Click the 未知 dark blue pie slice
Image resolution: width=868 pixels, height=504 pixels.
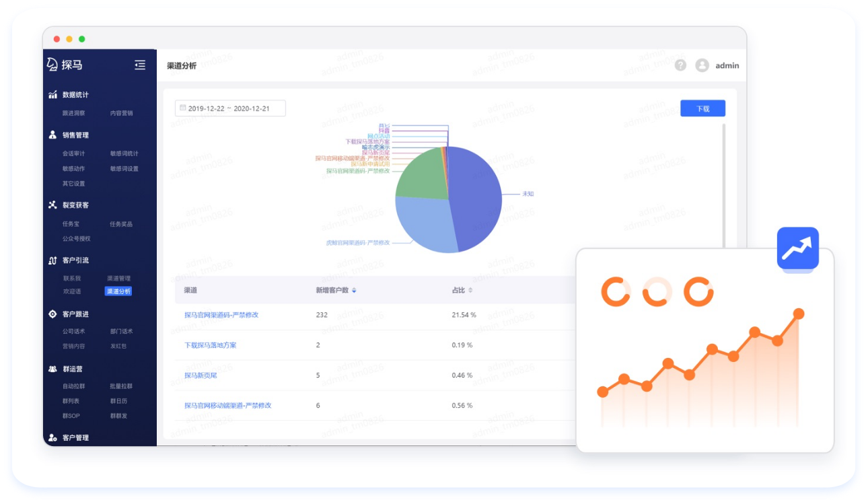tap(478, 195)
